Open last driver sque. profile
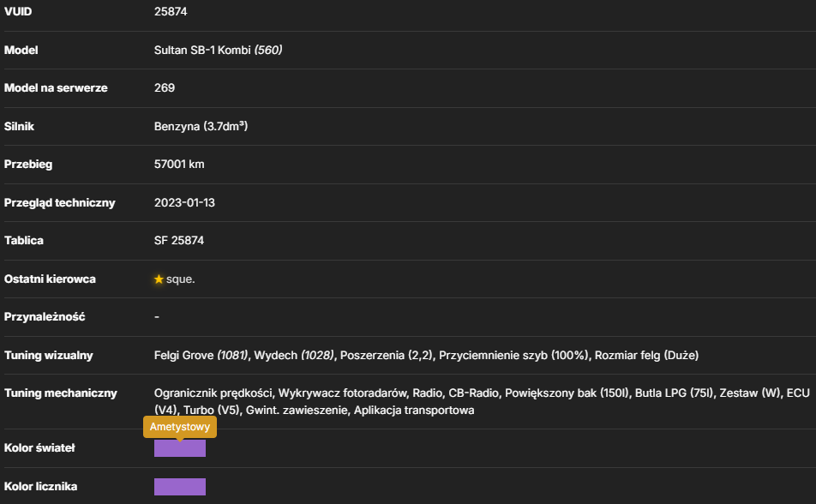 [x=181, y=279]
